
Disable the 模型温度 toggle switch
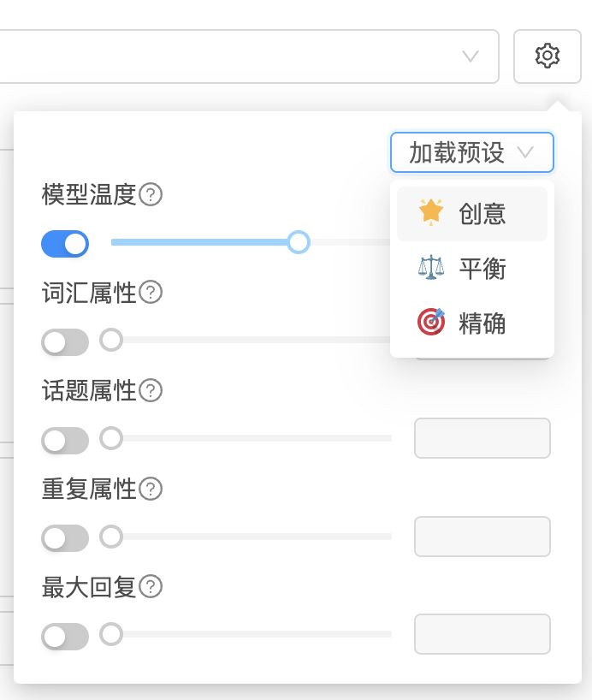tap(65, 244)
